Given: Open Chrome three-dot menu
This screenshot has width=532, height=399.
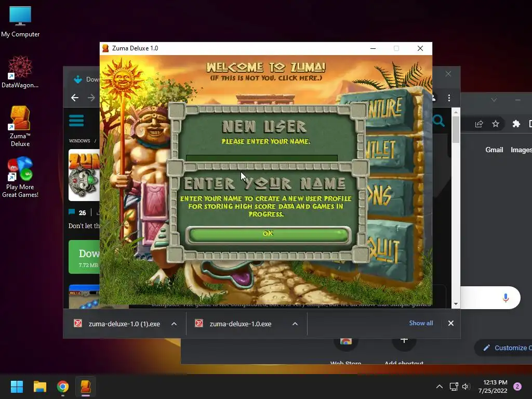Looking at the screenshot, I should coord(449,98).
